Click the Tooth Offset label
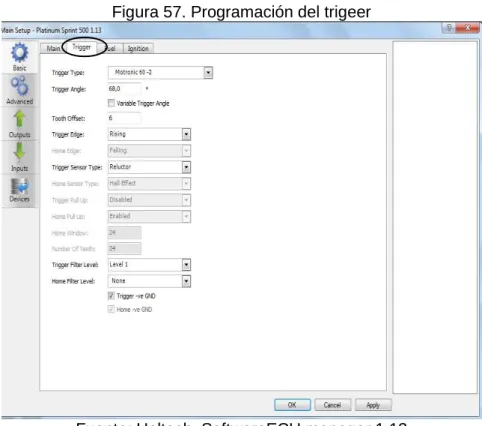 68,118
